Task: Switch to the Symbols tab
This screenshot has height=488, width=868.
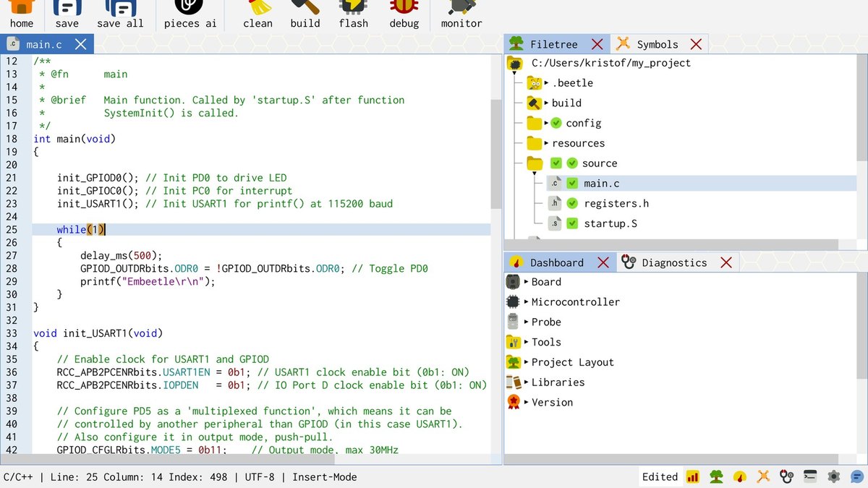Action: coord(660,44)
